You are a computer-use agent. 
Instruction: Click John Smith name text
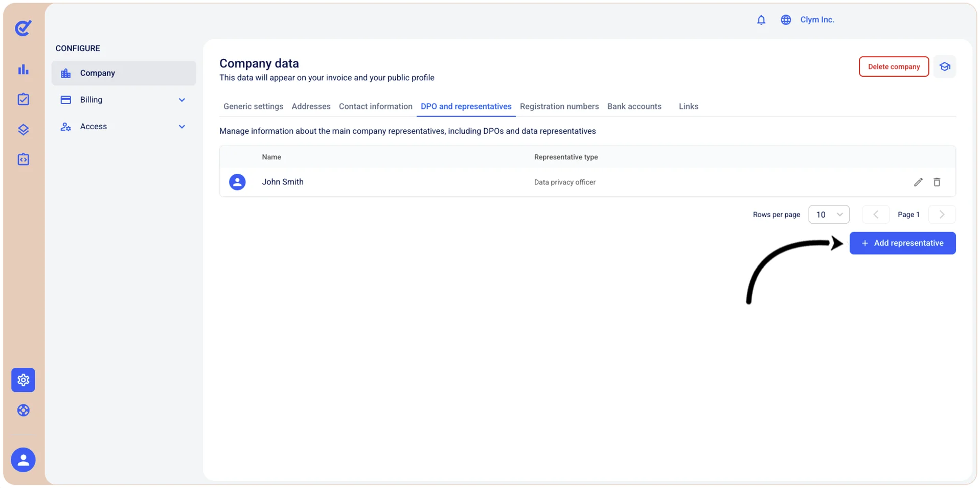pyautogui.click(x=283, y=182)
